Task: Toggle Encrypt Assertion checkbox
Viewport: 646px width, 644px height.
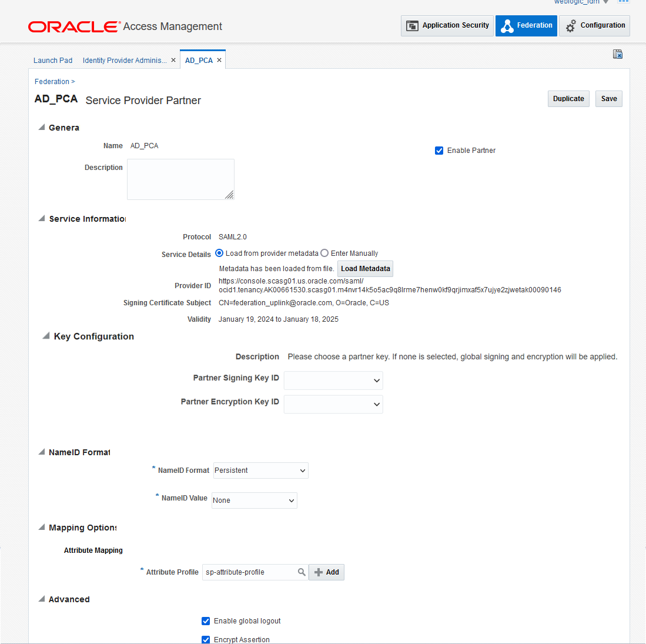Action: point(206,640)
